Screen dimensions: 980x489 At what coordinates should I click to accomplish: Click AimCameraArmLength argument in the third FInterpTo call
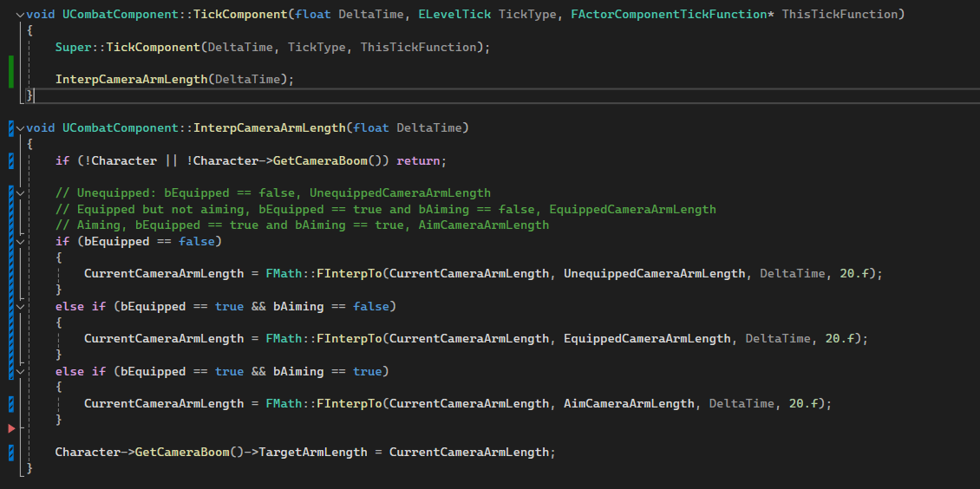(629, 403)
